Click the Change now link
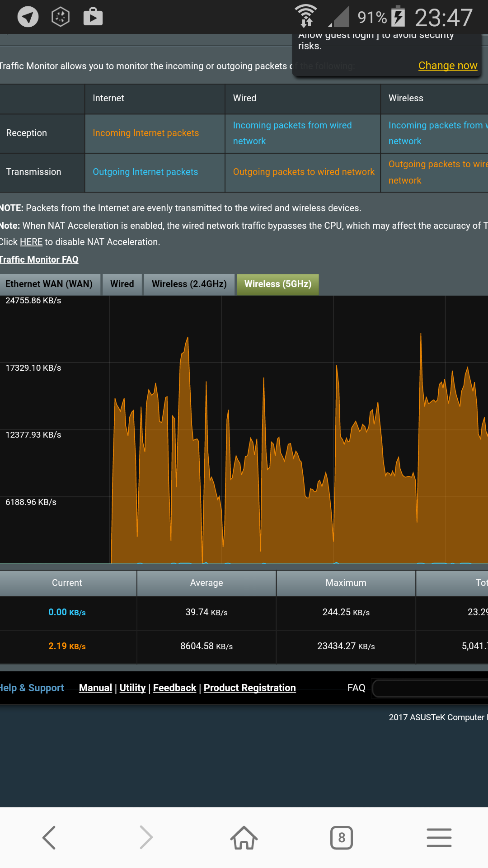 447,66
